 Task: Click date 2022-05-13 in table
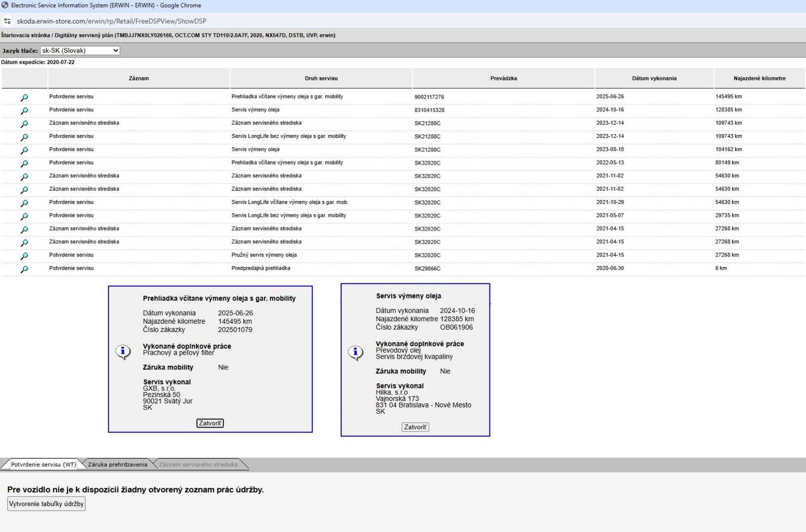(x=610, y=162)
